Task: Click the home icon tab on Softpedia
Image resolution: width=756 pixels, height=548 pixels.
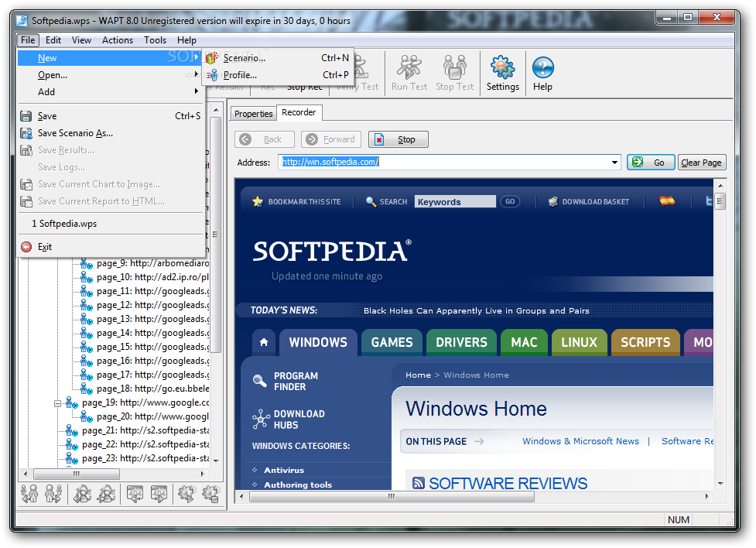Action: (264, 342)
